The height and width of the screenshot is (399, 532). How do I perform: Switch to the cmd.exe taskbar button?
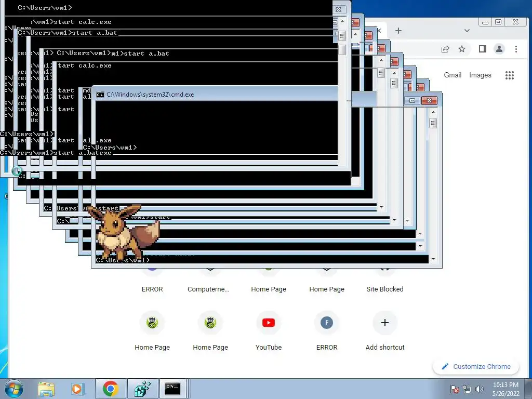173,389
